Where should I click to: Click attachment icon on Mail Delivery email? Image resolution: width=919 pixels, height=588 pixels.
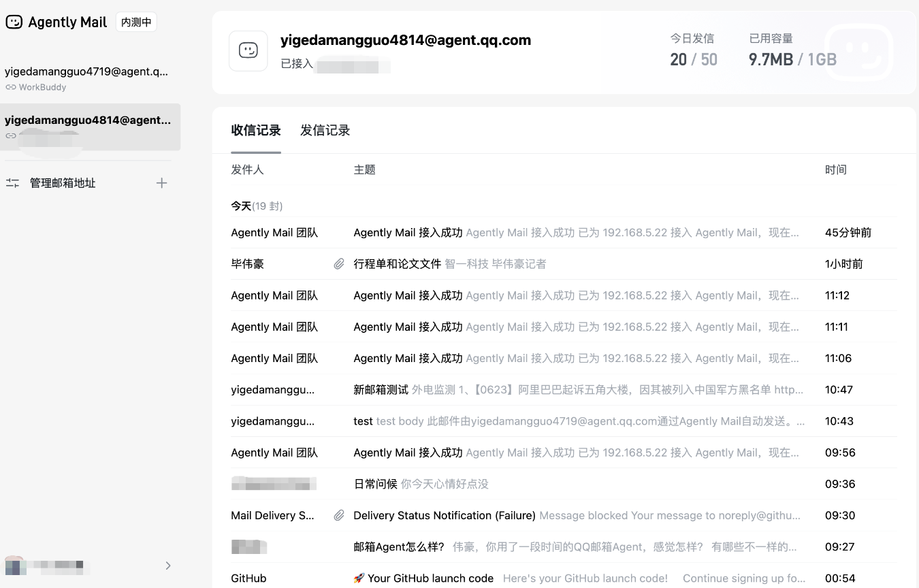coord(339,516)
